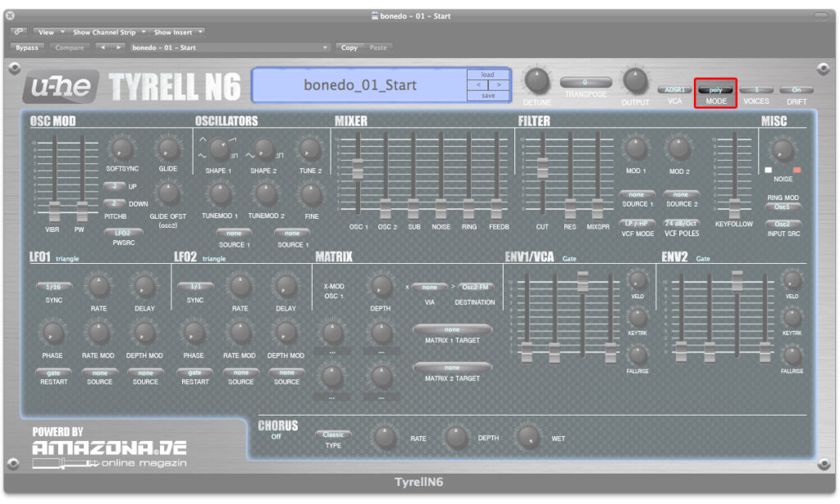Click the OSC 1 mixer fader
This screenshot has height=504, width=840.
358,169
